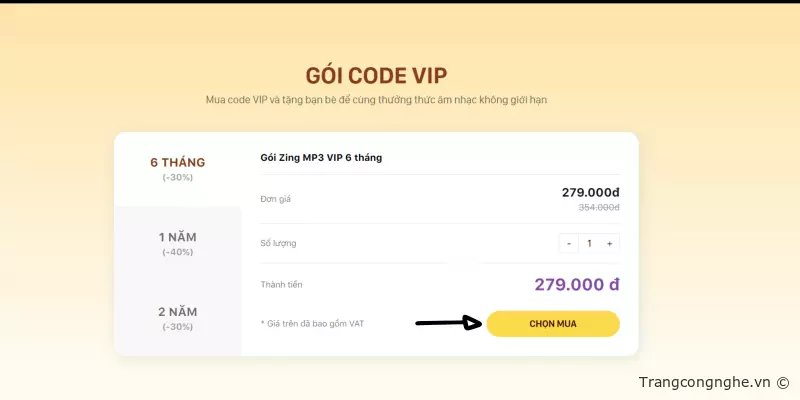Image resolution: width=800 pixels, height=400 pixels.
Task: Click the VAT included price note
Action: [x=312, y=324]
